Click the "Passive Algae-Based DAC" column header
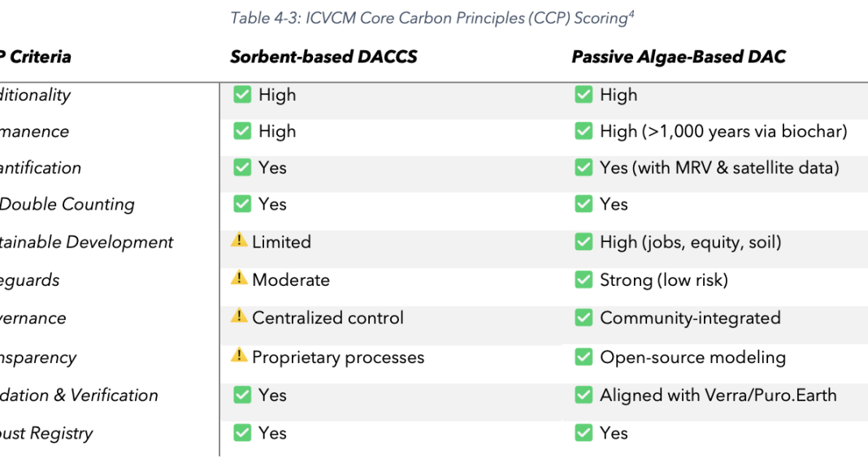 coord(679,57)
